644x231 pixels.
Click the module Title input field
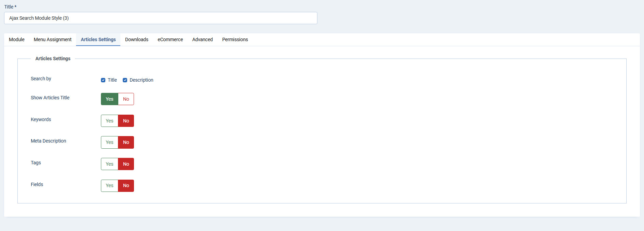(x=161, y=18)
